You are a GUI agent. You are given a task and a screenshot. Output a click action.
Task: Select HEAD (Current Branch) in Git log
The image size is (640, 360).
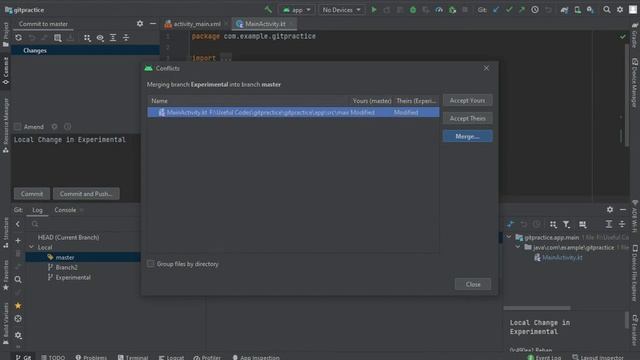[68, 237]
